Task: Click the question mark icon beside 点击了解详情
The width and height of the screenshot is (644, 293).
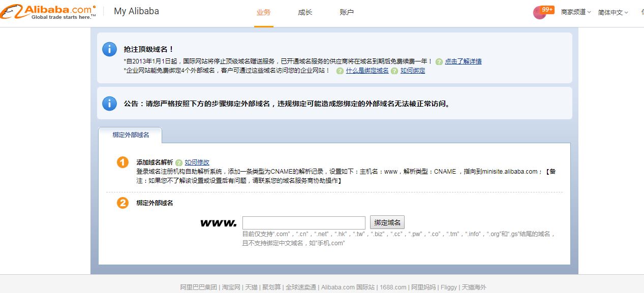Action: coord(439,61)
